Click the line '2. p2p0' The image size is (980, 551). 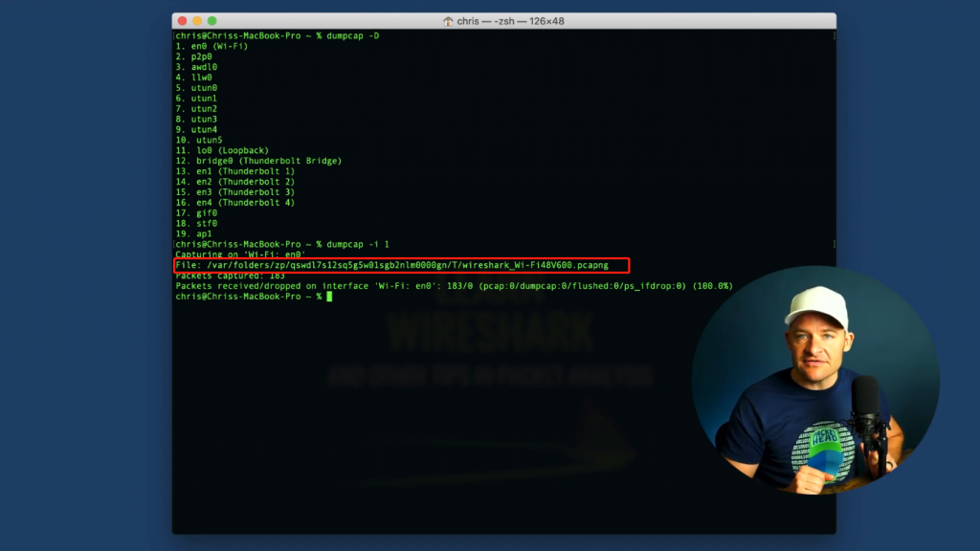coord(193,56)
